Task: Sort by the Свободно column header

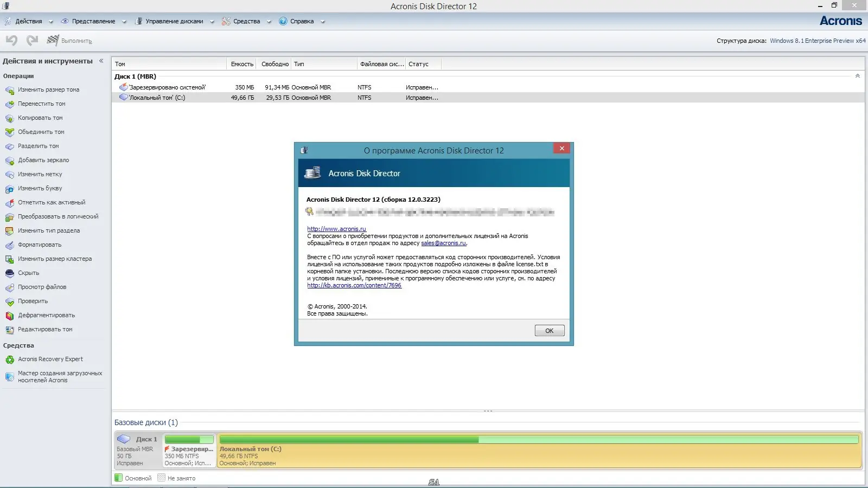Action: tap(274, 64)
